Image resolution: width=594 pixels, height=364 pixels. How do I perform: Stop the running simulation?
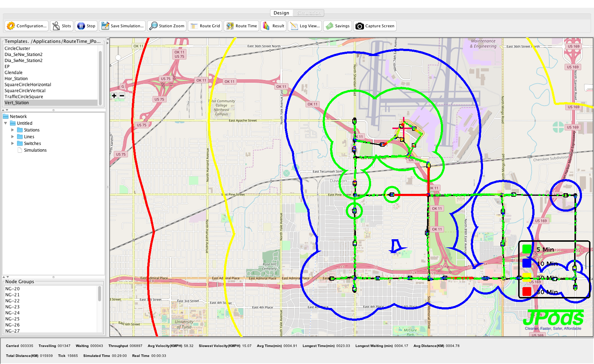point(86,26)
